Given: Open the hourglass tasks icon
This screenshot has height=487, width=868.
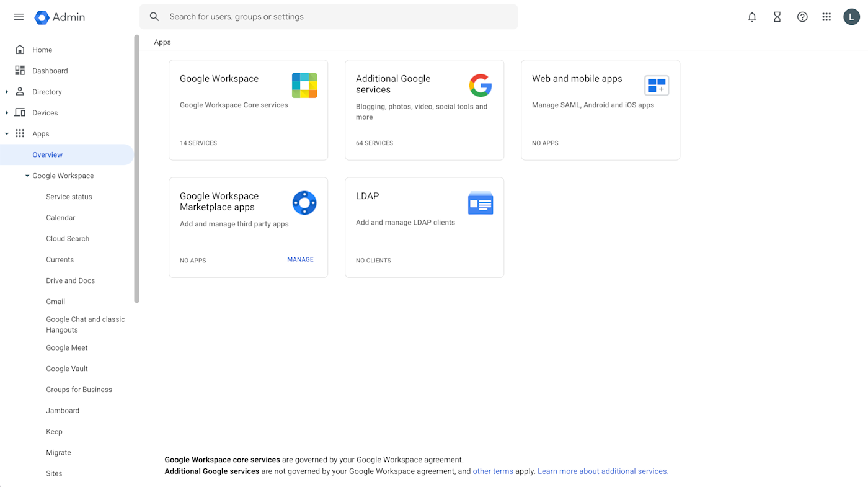Looking at the screenshot, I should [x=777, y=17].
